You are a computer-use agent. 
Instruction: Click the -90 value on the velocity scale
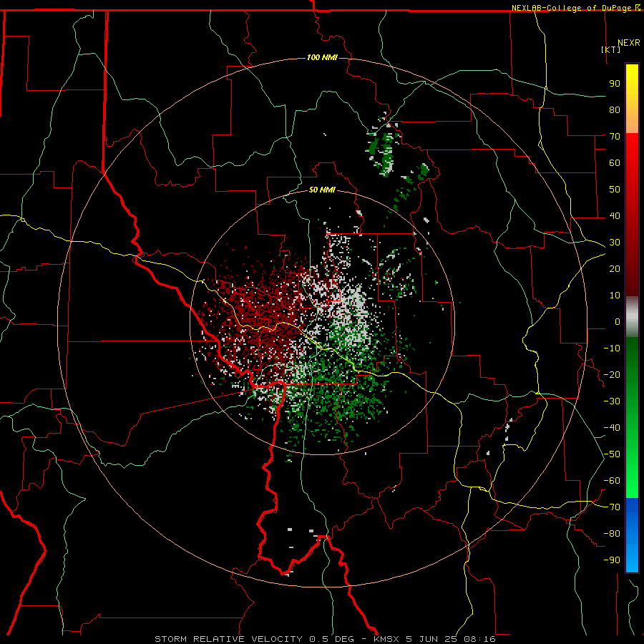click(612, 560)
